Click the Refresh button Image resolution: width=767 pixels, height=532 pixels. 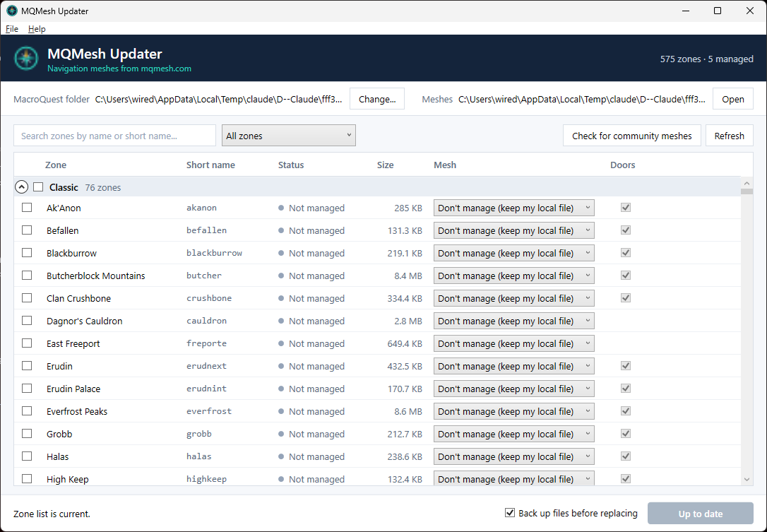tap(730, 136)
